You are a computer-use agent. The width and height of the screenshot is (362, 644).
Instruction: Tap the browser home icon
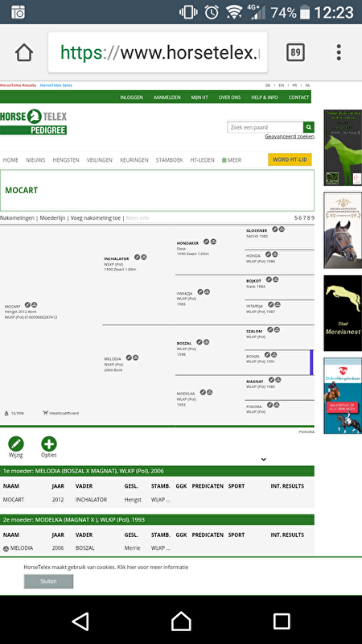point(24,52)
